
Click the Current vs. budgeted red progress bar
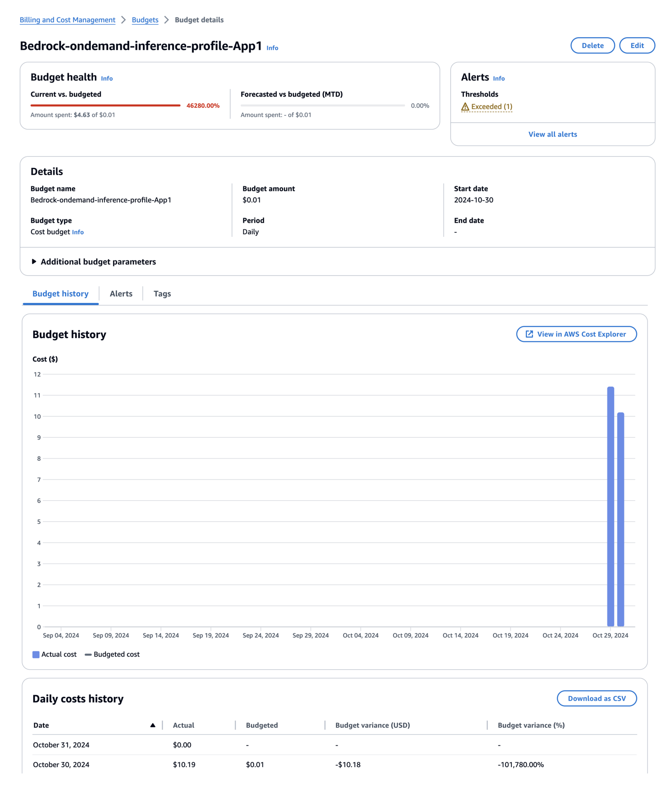click(x=105, y=105)
